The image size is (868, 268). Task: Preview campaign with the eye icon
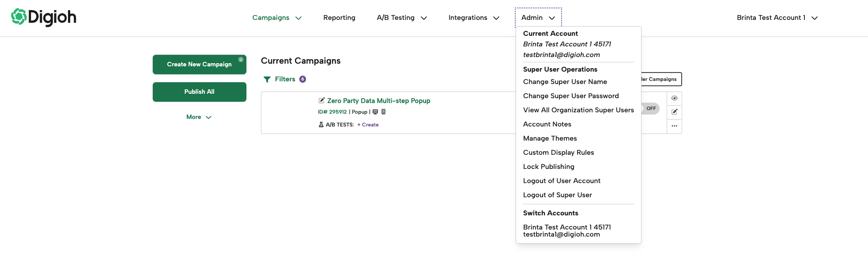(x=674, y=98)
